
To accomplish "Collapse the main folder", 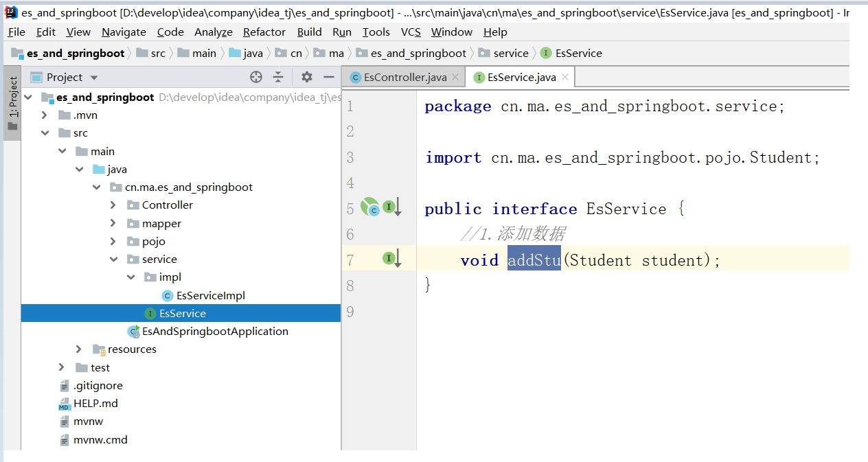I will [x=62, y=151].
